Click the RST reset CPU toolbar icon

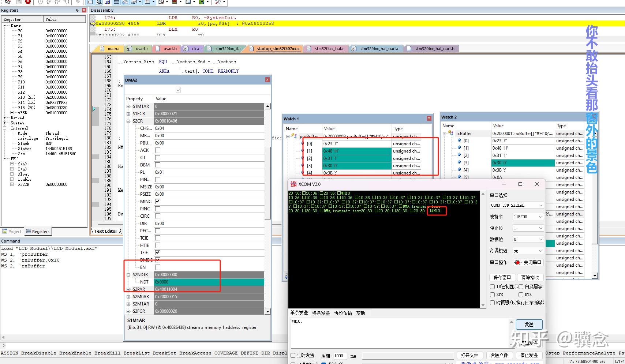(8, 2)
